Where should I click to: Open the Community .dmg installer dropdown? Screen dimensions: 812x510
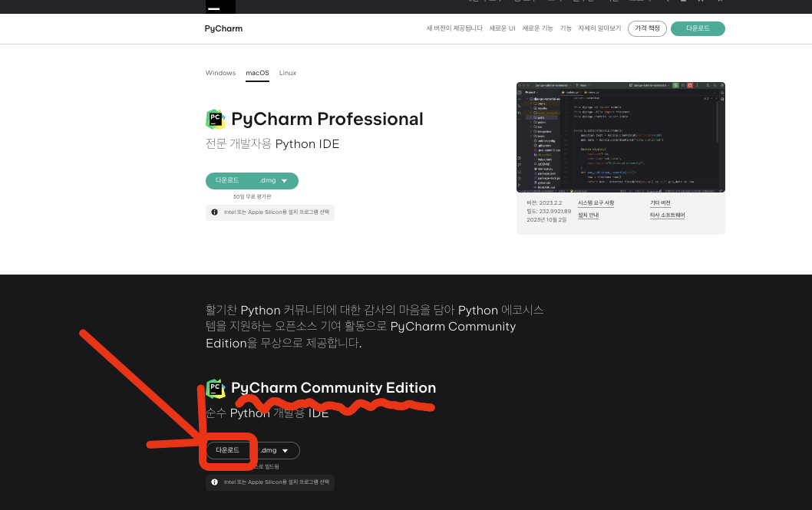275,450
